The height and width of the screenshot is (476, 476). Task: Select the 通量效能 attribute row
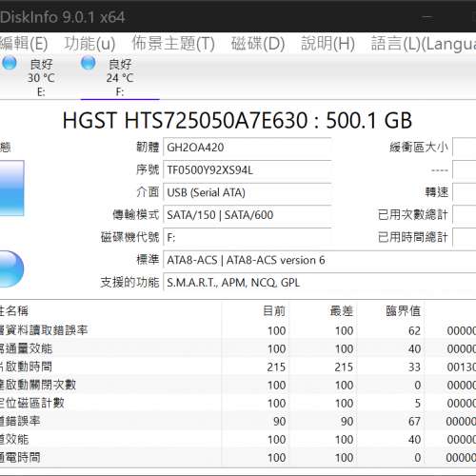[238, 348]
